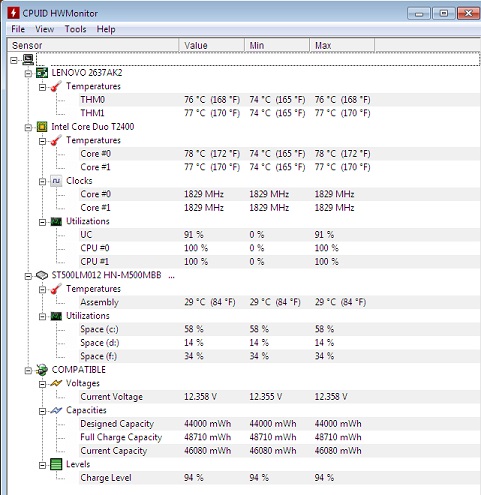Select the Designed Capacity row
Viewport: 481px width, 495px height.
(x=279, y=424)
